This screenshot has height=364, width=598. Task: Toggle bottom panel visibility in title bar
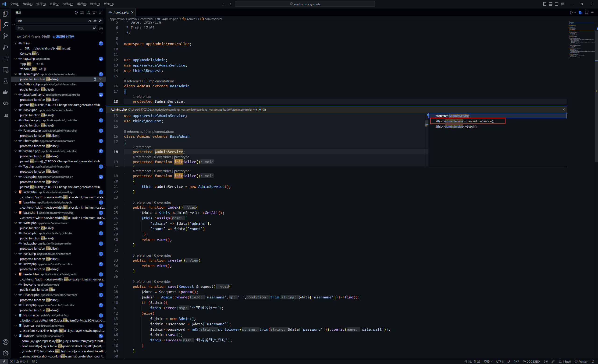[550, 4]
